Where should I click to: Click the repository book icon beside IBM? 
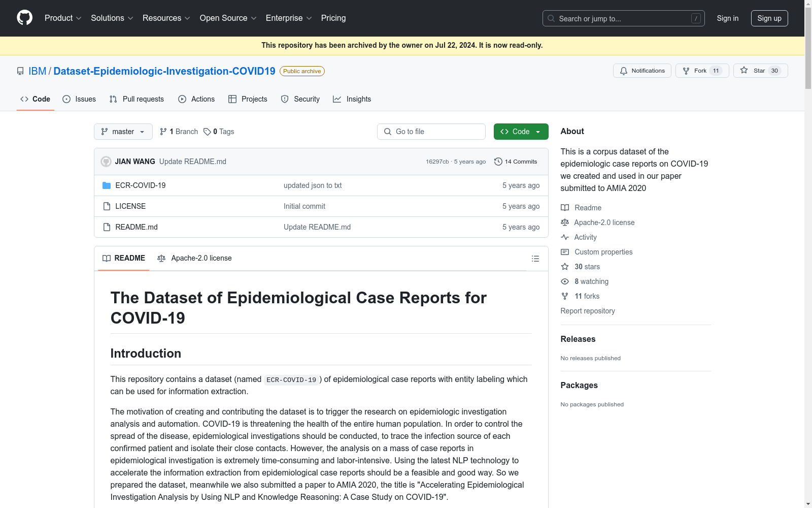[x=20, y=71]
